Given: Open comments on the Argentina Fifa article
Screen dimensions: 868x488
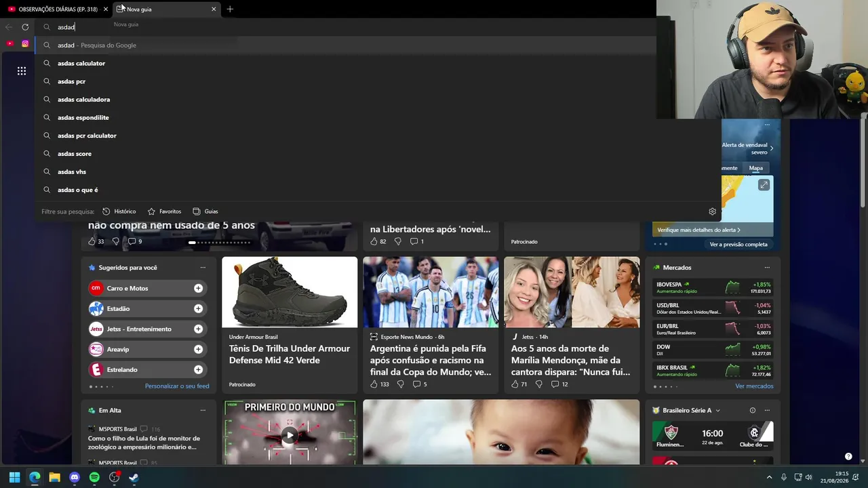Looking at the screenshot, I should click(419, 384).
